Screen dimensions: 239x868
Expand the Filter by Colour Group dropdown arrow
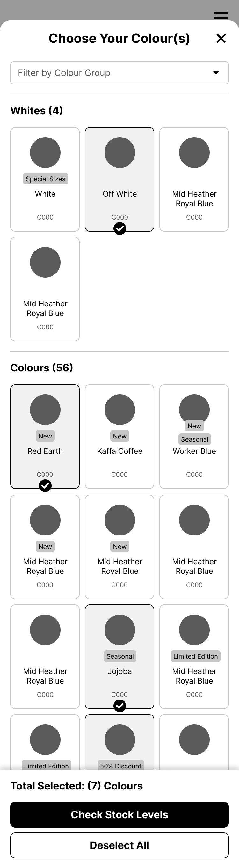[216, 72]
